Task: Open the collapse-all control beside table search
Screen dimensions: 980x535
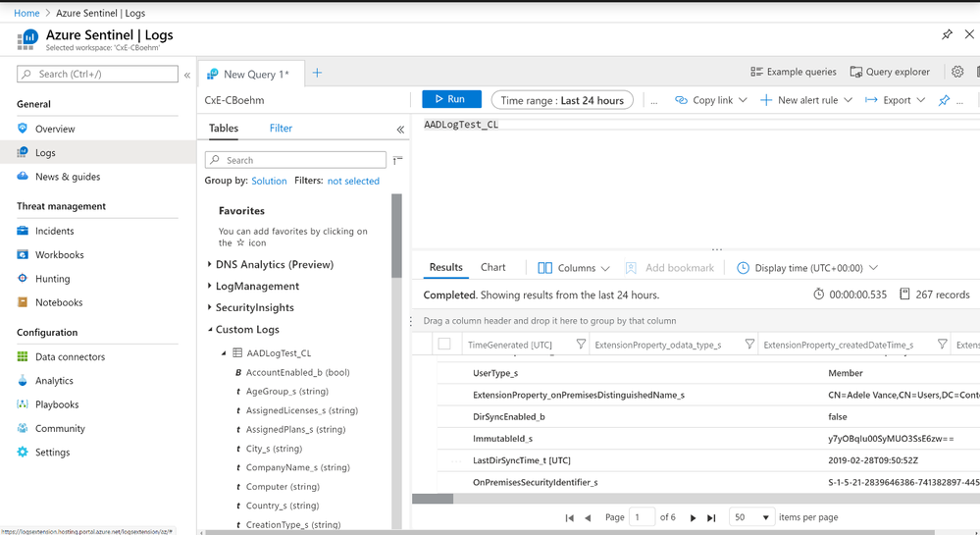Action: [x=397, y=160]
